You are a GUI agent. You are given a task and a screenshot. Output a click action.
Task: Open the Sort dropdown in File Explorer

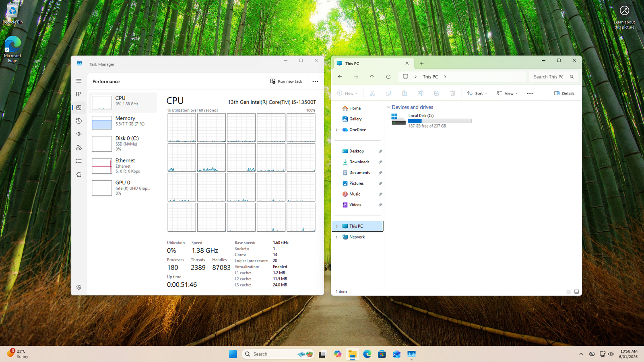click(x=477, y=93)
